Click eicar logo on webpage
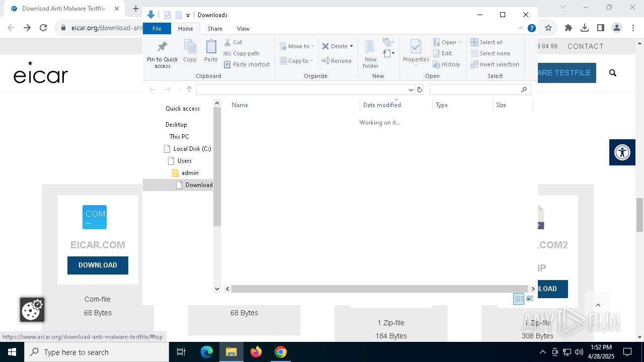Image resolution: width=644 pixels, height=362 pixels. [41, 72]
